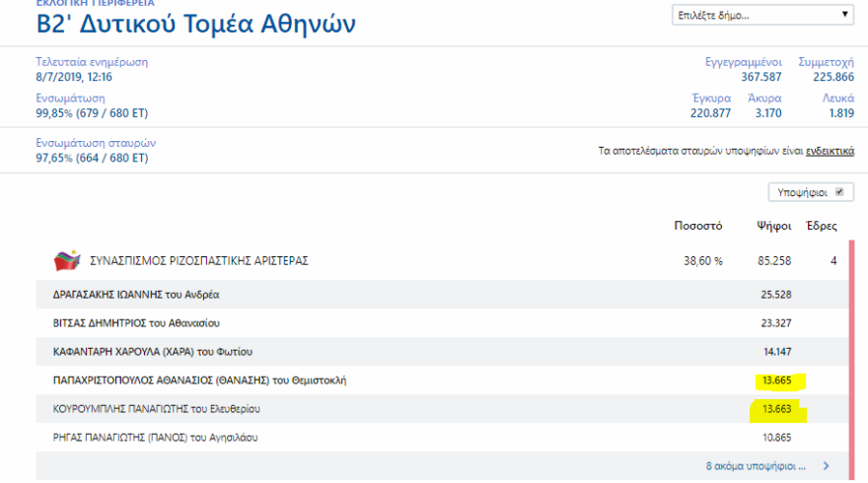Toggle the Υποψήφιοι checkbox
The height and width of the screenshot is (483, 868).
pos(839,192)
